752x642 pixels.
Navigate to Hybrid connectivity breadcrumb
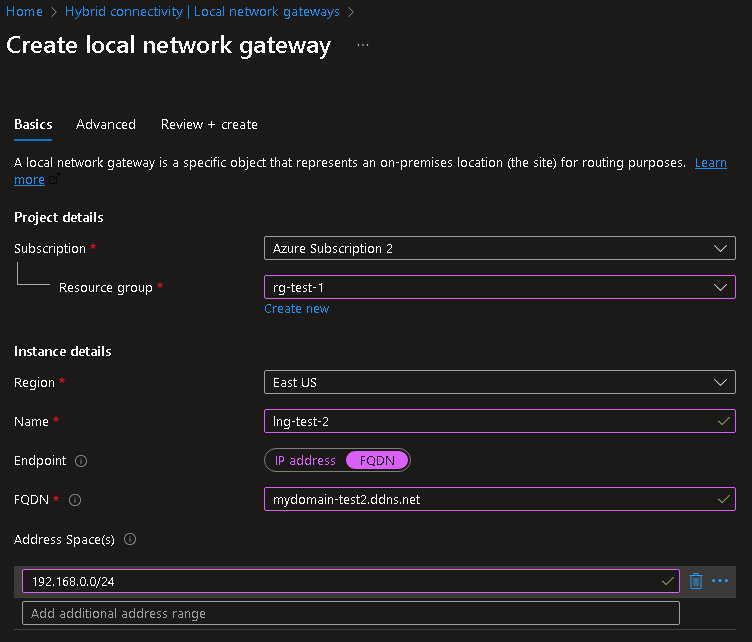click(202, 12)
